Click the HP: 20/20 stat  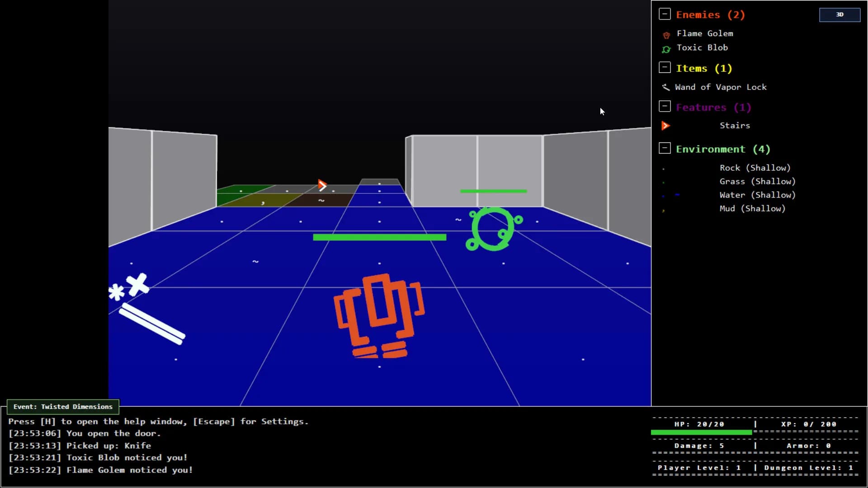[x=699, y=424]
